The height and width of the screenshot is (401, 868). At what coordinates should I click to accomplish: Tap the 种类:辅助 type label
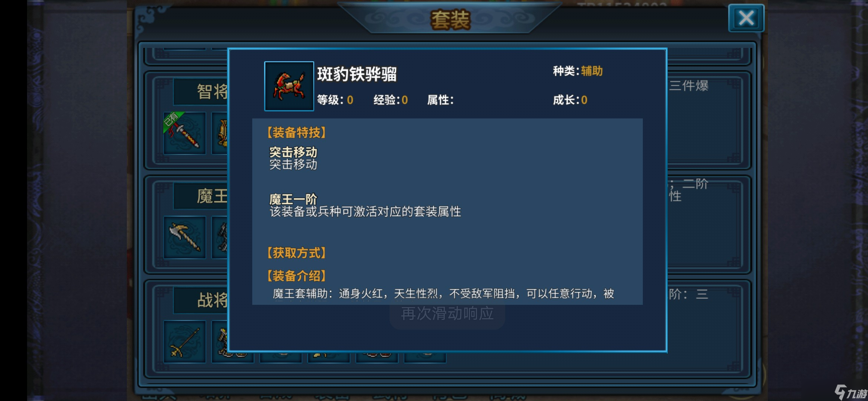click(x=578, y=71)
